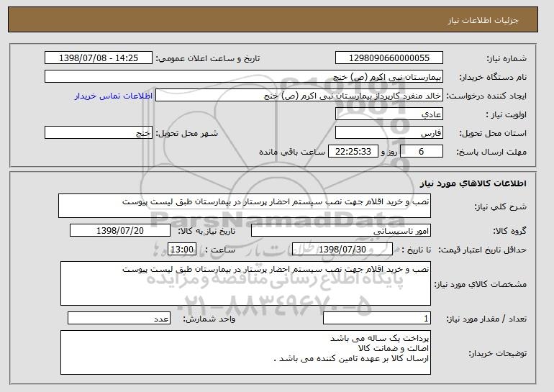Click the مهلت ارسال پاسخ label
The height and width of the screenshot is (392, 554).
491,152
